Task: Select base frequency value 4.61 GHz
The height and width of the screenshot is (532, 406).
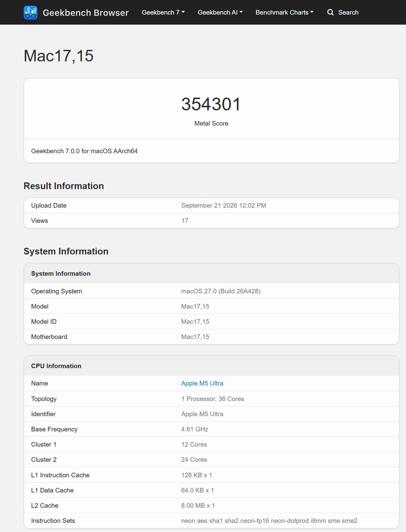Action: (x=195, y=429)
